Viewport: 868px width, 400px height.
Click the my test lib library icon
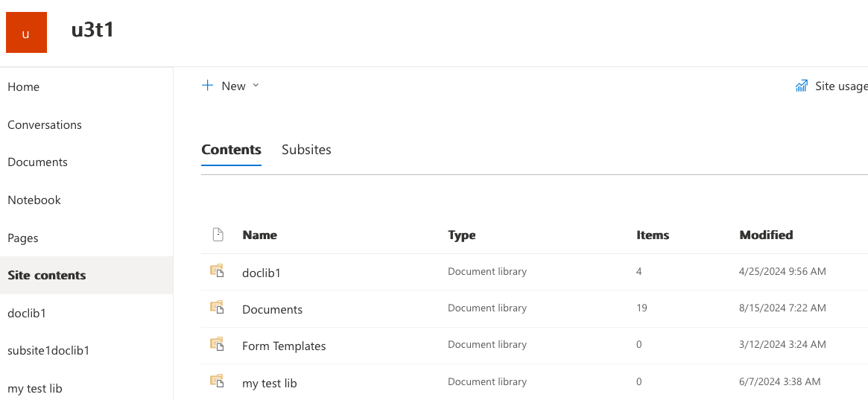click(217, 381)
